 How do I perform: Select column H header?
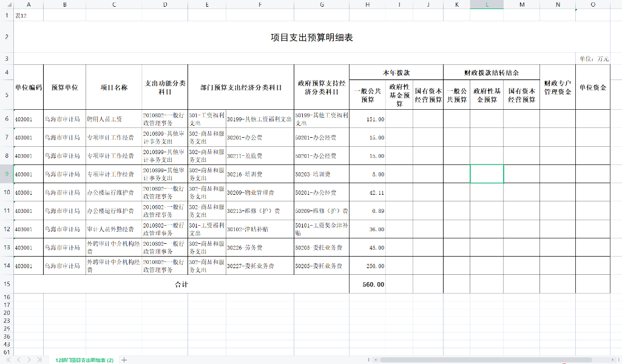tap(367, 5)
